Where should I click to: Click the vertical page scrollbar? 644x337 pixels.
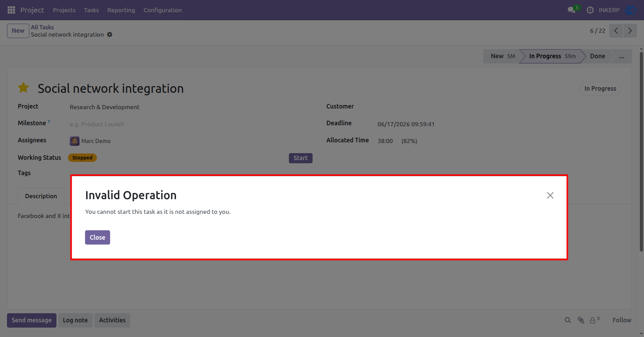[641, 151]
